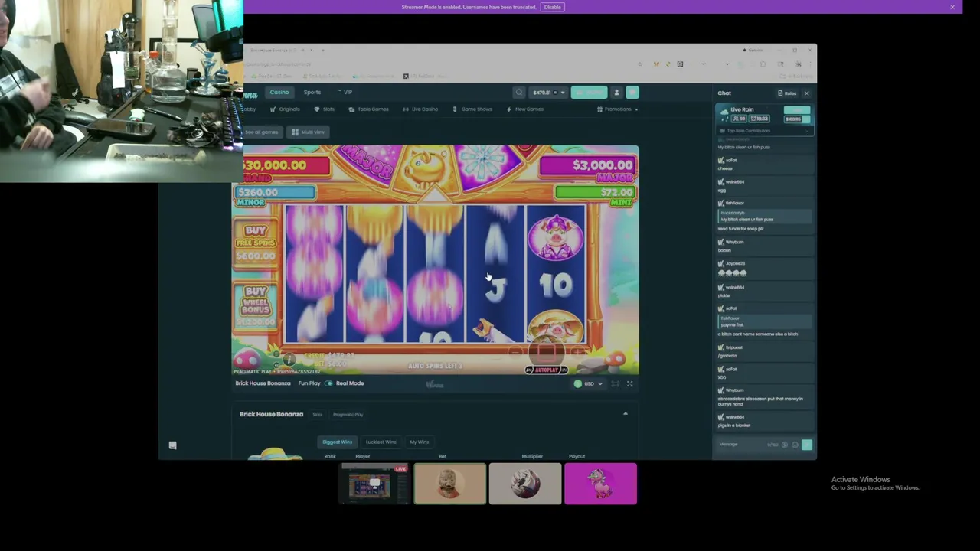Viewport: 980px width, 551px height.
Task: Click the coin tip icon in chat input
Action: [x=784, y=445]
